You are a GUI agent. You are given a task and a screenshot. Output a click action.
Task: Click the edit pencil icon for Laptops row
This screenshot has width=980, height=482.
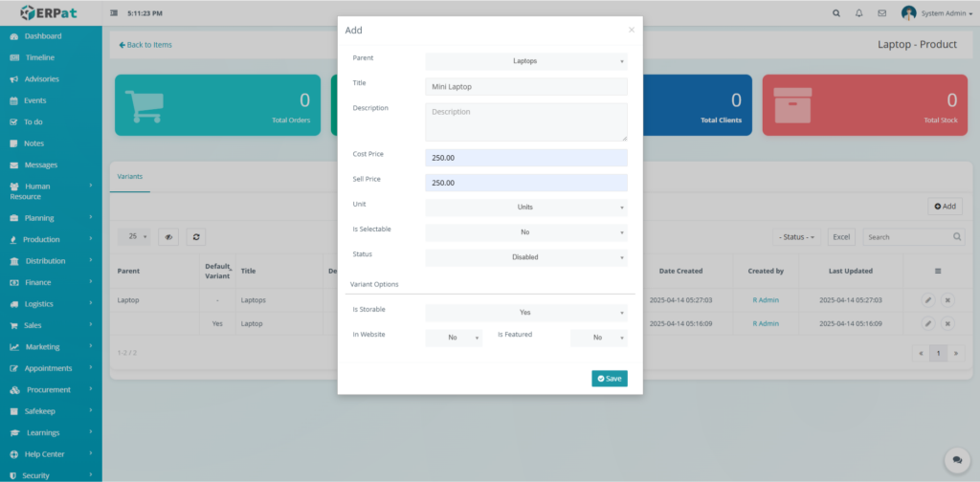(927, 299)
